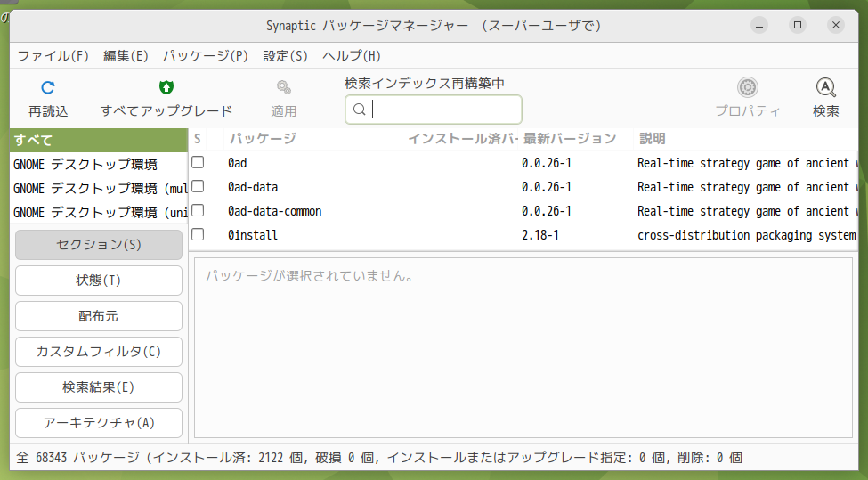Select the セクション(S) filter button

[99, 245]
